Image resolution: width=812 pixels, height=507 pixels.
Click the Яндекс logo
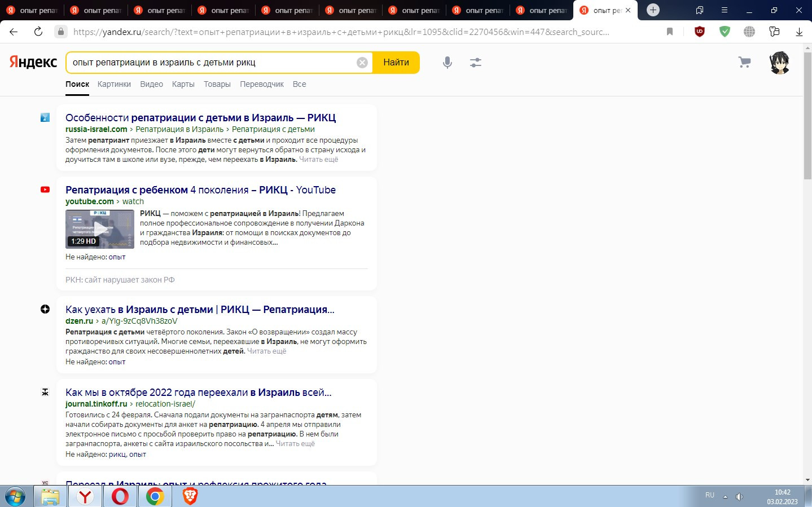[33, 62]
